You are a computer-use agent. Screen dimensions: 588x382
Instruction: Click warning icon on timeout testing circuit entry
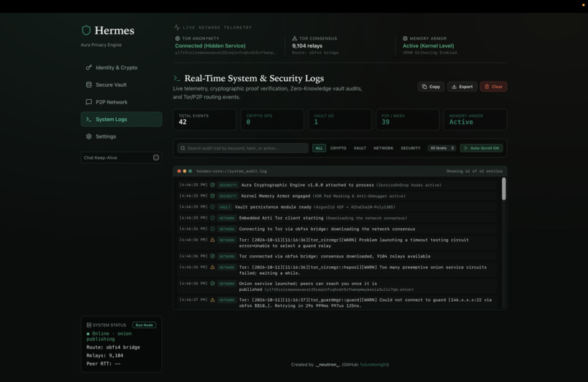(x=212, y=240)
